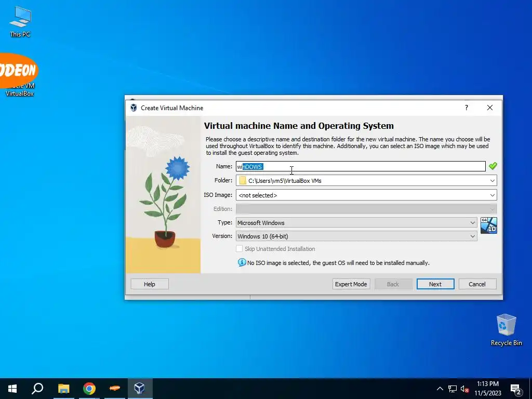
Task: Click the disabled Edition dropdown
Action: click(366, 209)
